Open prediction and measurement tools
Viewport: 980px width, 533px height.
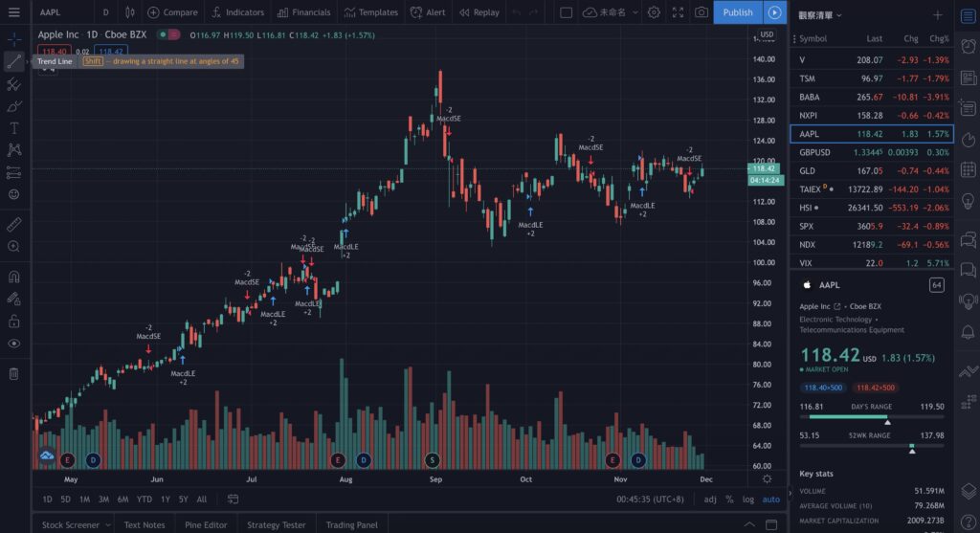click(x=13, y=172)
